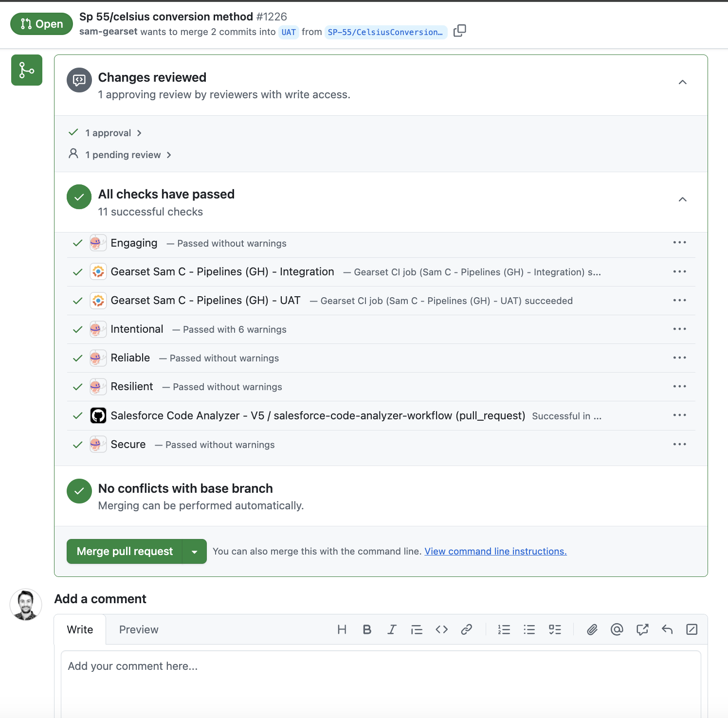Click the Bold formatting icon
This screenshot has width=728, height=718.
coord(367,629)
